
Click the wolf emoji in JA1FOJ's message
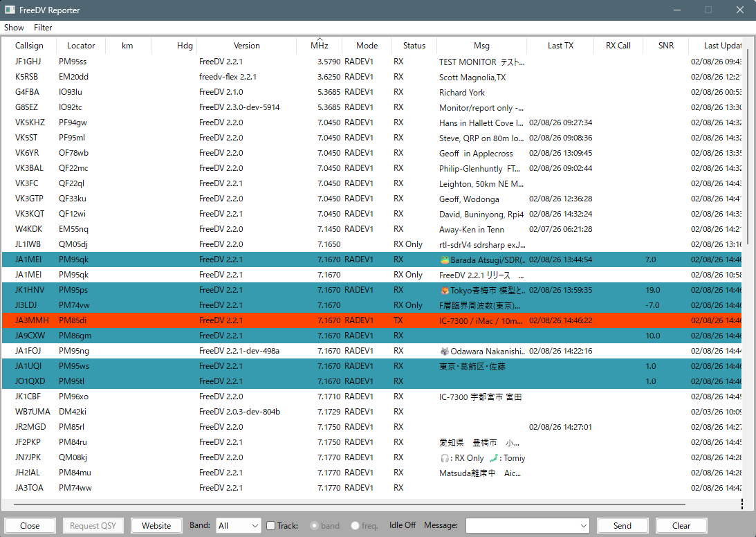(445, 352)
